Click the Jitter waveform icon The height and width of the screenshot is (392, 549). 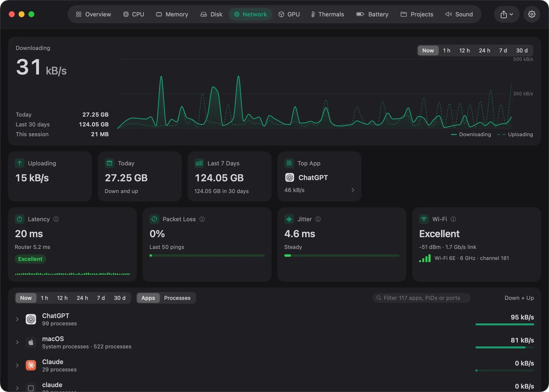[289, 219]
